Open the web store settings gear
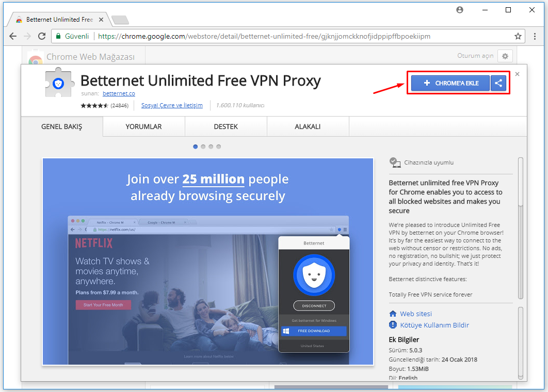The width and height of the screenshot is (548, 392). (505, 56)
